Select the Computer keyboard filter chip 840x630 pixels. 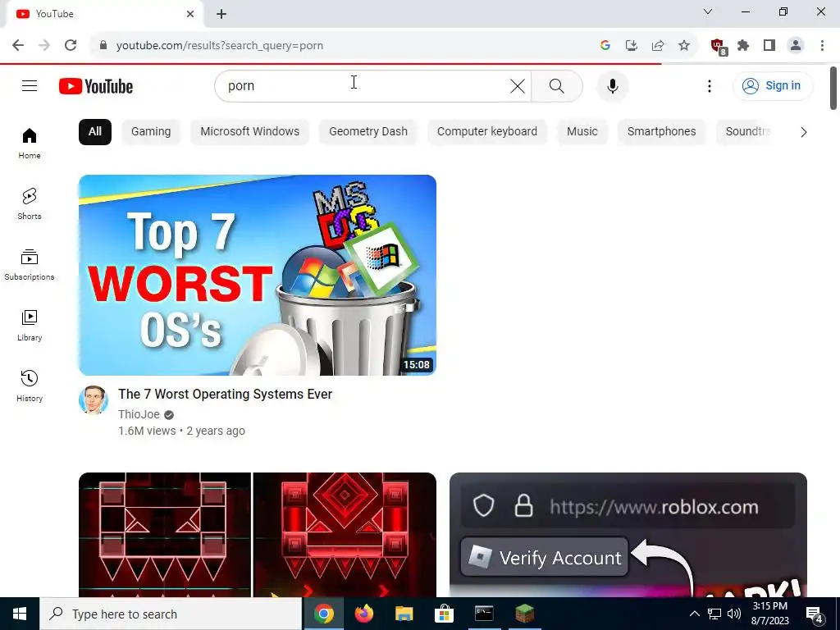[x=487, y=132]
